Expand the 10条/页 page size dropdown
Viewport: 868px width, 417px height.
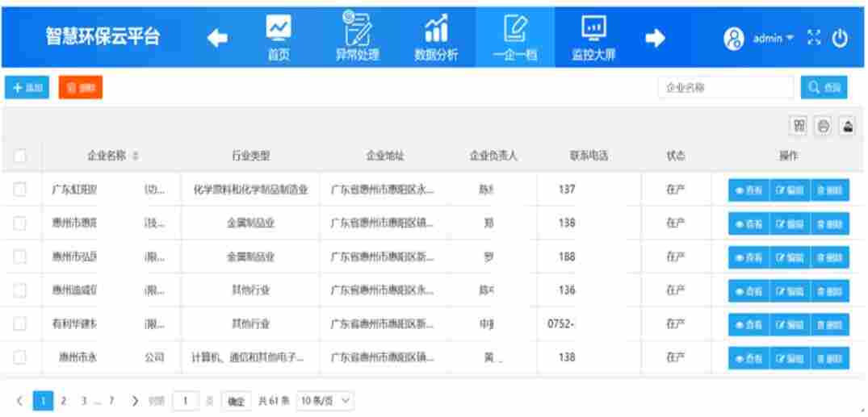tap(326, 400)
